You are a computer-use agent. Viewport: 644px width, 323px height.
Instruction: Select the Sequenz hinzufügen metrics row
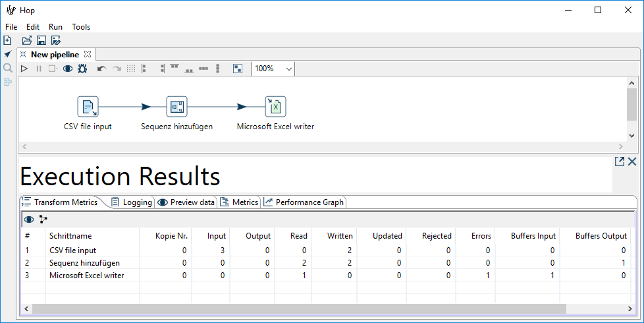(x=325, y=263)
